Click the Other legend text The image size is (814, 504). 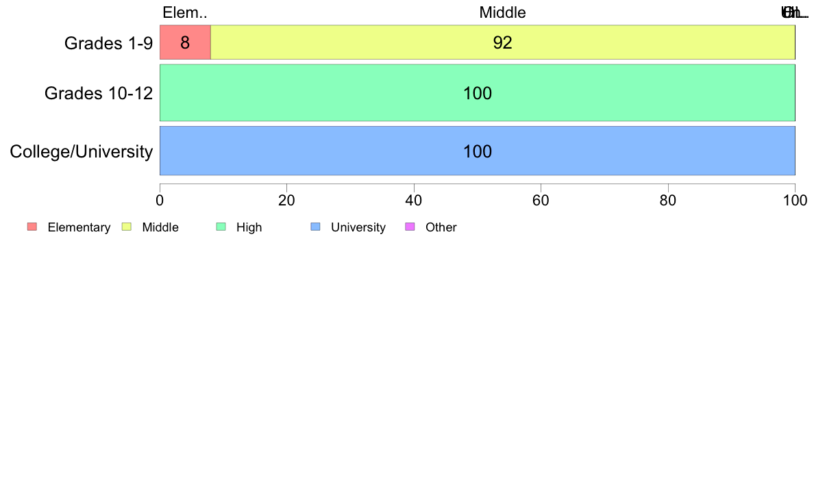[x=441, y=227]
